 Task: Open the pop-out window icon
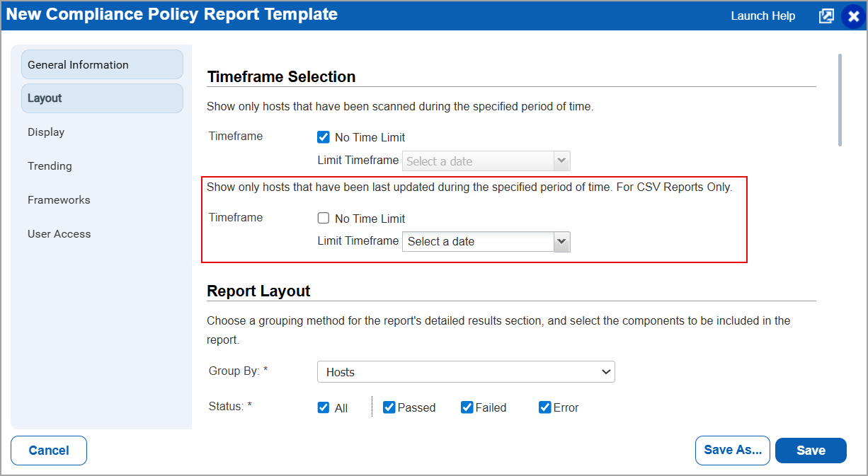(x=826, y=15)
